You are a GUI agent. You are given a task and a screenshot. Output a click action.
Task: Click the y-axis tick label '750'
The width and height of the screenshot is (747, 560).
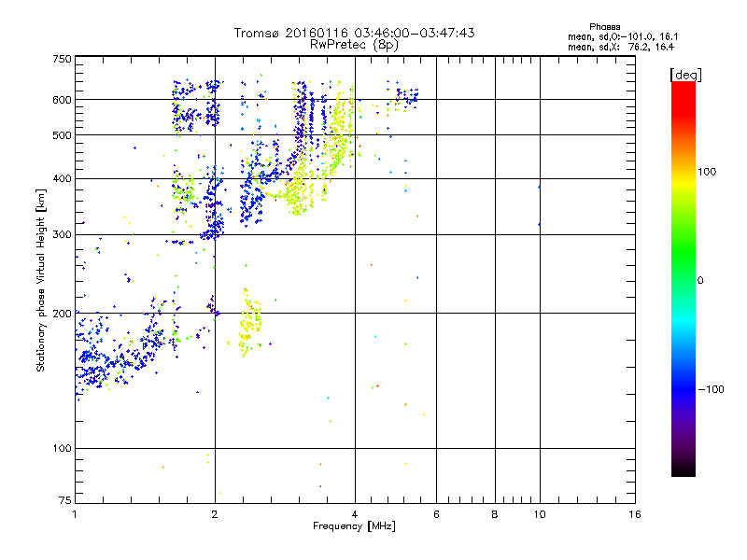(62, 59)
